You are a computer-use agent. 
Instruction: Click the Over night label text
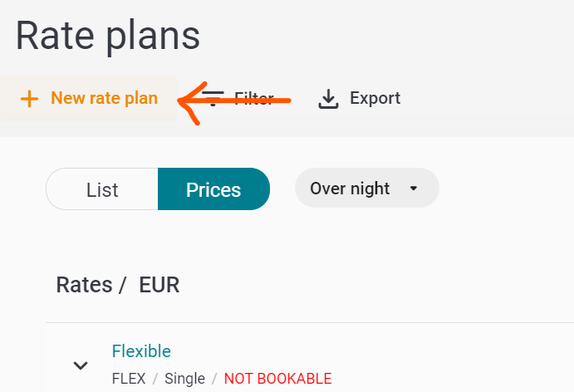(350, 189)
